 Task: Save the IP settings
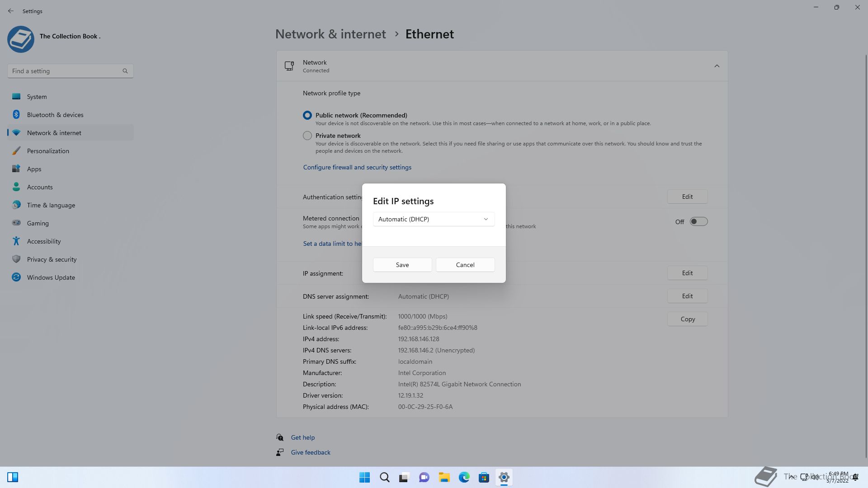point(402,264)
